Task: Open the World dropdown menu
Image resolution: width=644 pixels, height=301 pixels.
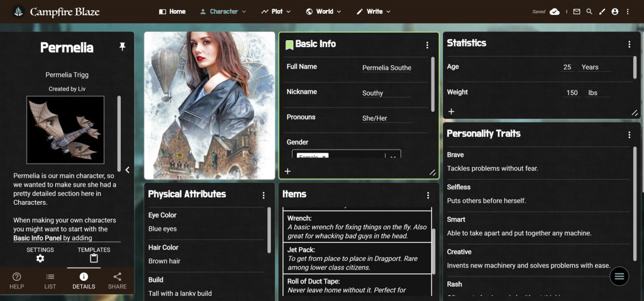Action: [323, 12]
